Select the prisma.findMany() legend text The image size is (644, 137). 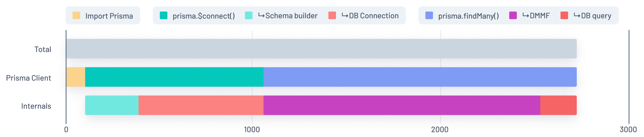point(468,16)
